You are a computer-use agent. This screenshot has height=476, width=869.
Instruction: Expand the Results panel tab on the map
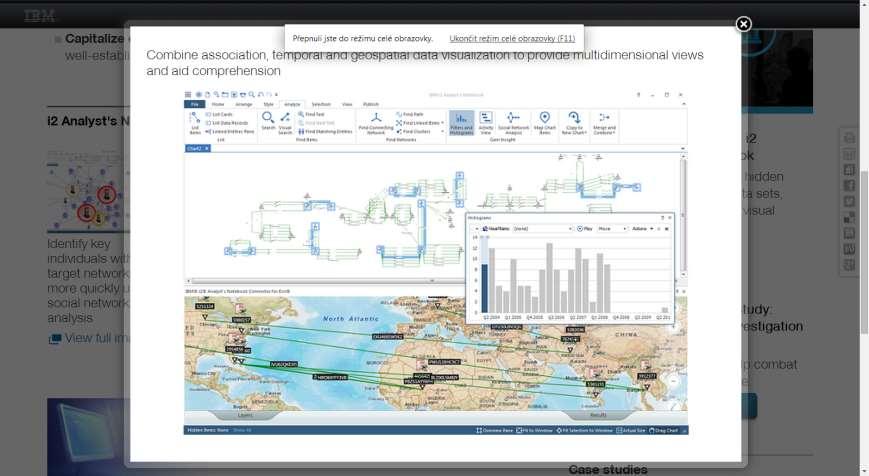tap(597, 415)
